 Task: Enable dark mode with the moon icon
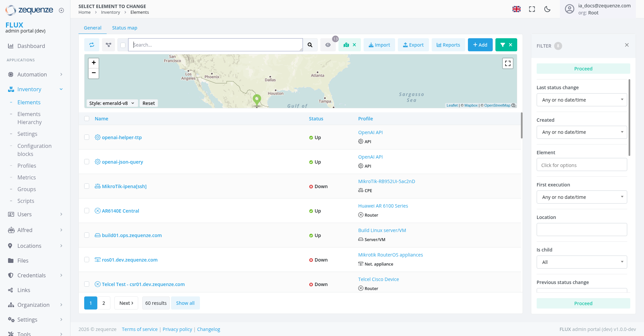(547, 9)
